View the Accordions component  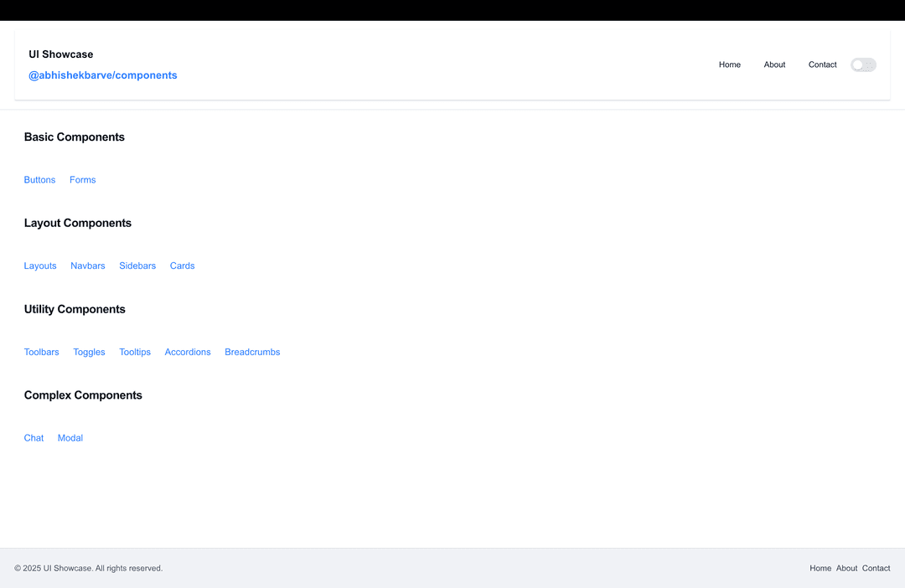[188, 352]
